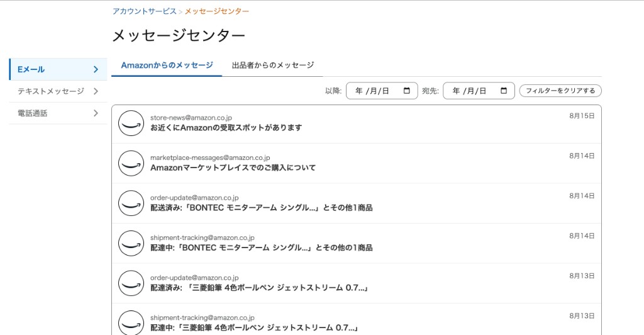Click メッセージセンター breadcrumb text
Viewport: 644px width, 335px height.
pos(216,11)
